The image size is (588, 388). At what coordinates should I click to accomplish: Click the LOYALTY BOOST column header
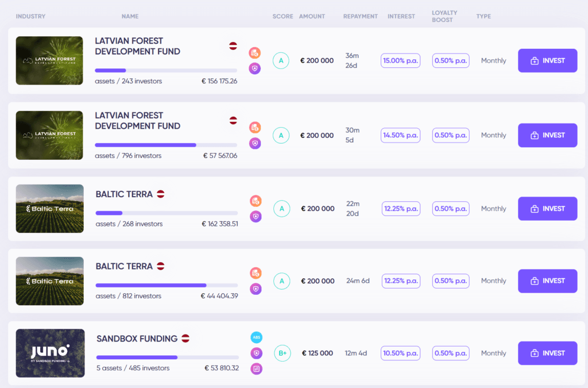pos(444,17)
